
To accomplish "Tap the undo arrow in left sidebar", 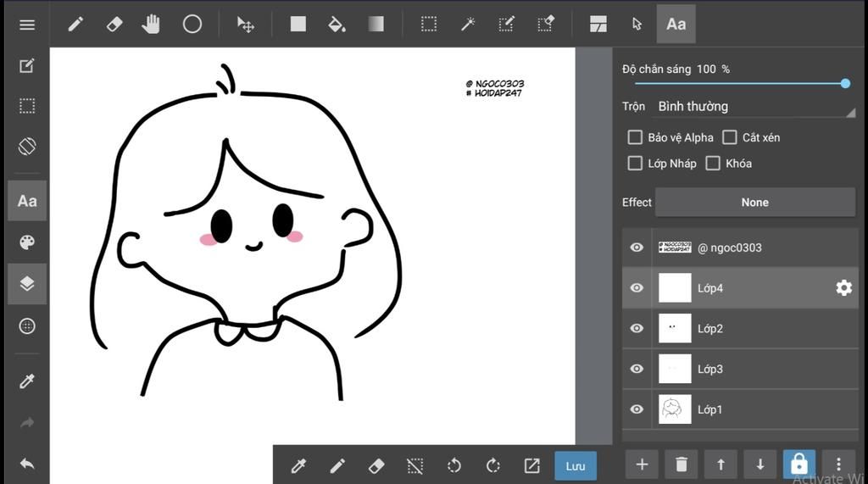I will [26, 464].
